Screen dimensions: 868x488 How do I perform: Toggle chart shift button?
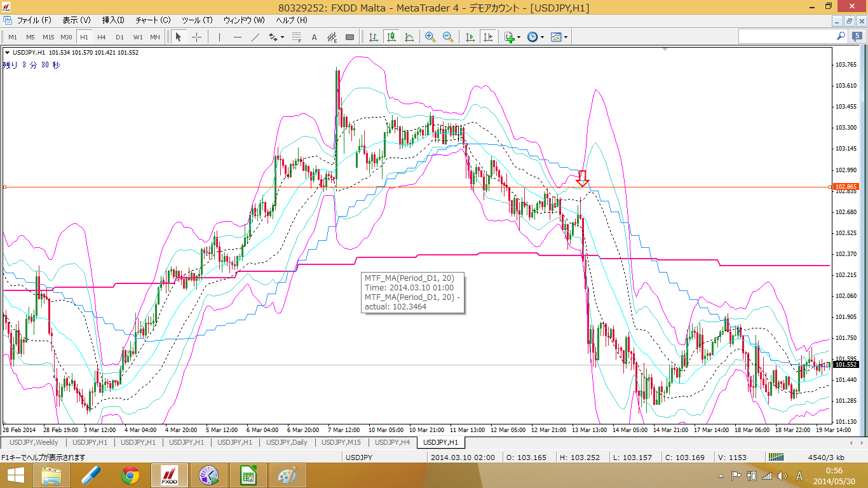tap(488, 37)
